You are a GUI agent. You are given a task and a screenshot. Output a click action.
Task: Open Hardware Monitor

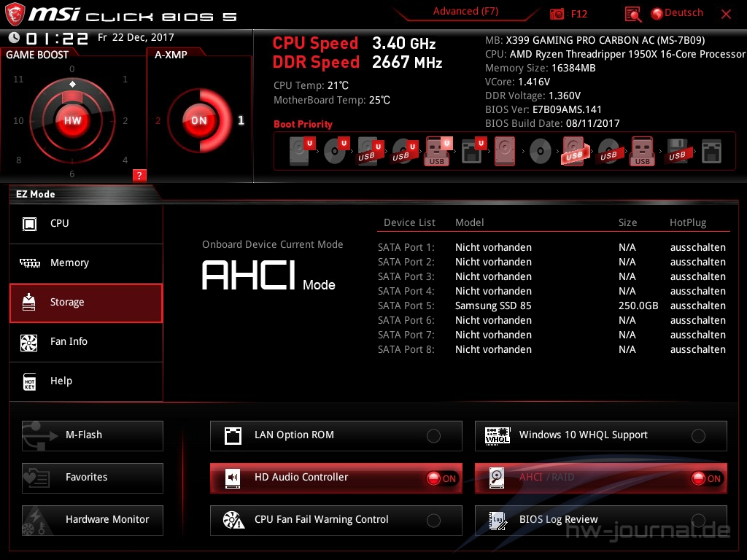pyautogui.click(x=93, y=521)
